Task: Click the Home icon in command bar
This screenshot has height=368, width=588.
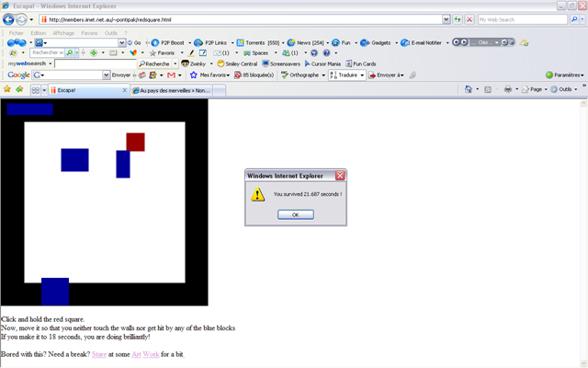Action: click(469, 89)
